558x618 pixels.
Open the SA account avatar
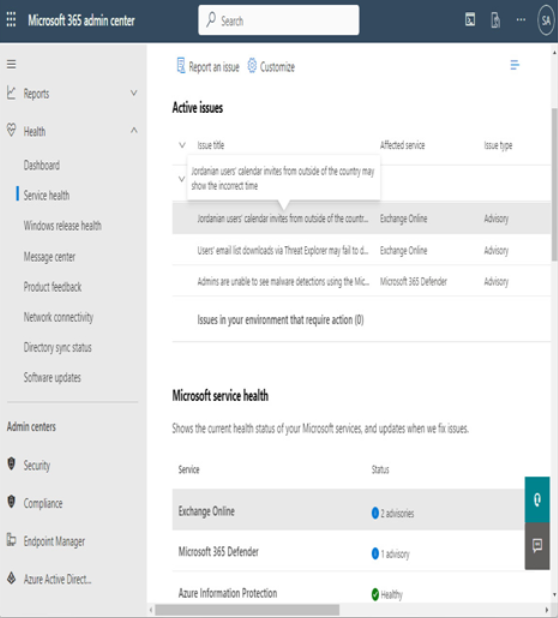[x=546, y=20]
